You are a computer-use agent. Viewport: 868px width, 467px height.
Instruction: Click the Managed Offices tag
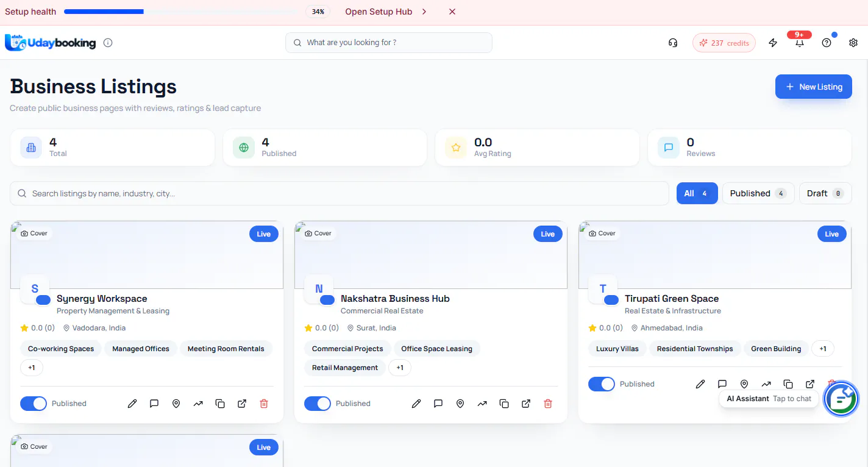coord(141,349)
